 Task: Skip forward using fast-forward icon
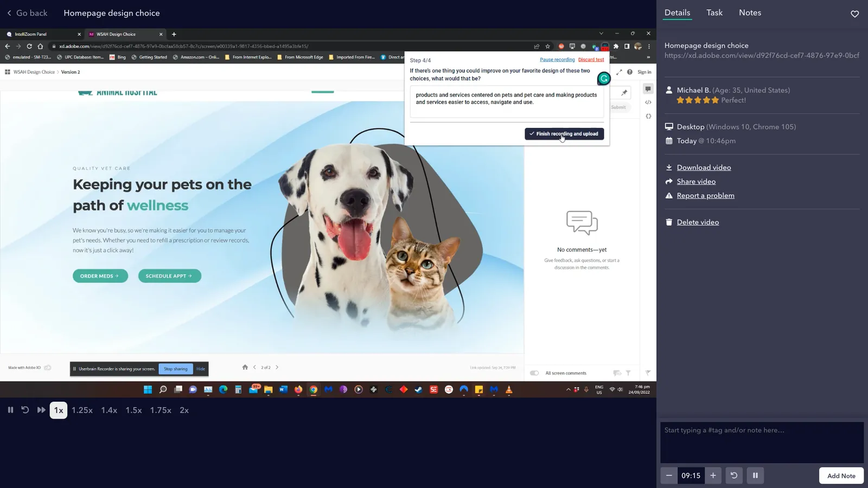(x=41, y=410)
